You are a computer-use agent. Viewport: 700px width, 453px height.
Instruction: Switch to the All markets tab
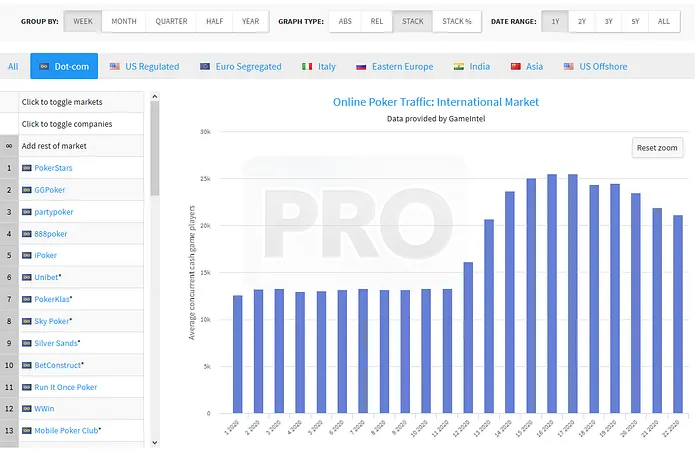[13, 67]
